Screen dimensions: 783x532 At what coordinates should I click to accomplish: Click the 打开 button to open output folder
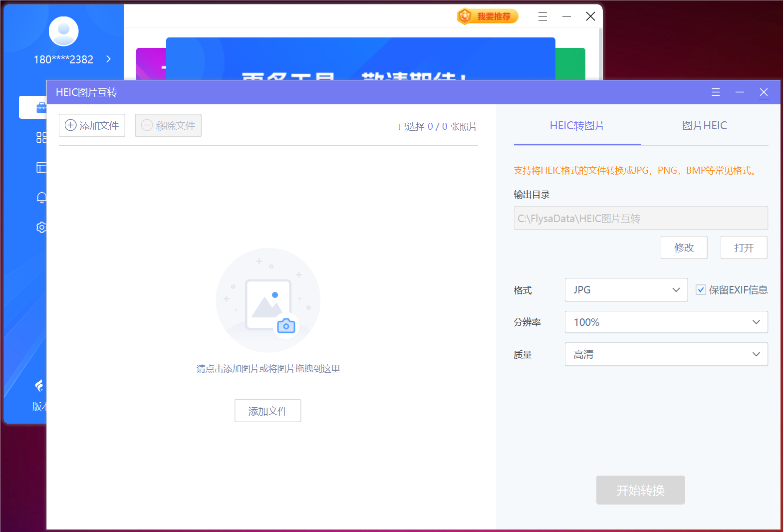tap(744, 248)
